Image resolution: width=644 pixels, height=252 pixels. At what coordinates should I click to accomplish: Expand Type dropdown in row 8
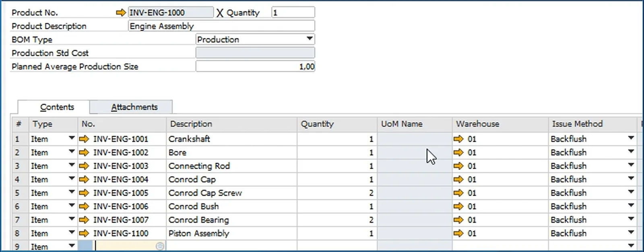pos(72,233)
